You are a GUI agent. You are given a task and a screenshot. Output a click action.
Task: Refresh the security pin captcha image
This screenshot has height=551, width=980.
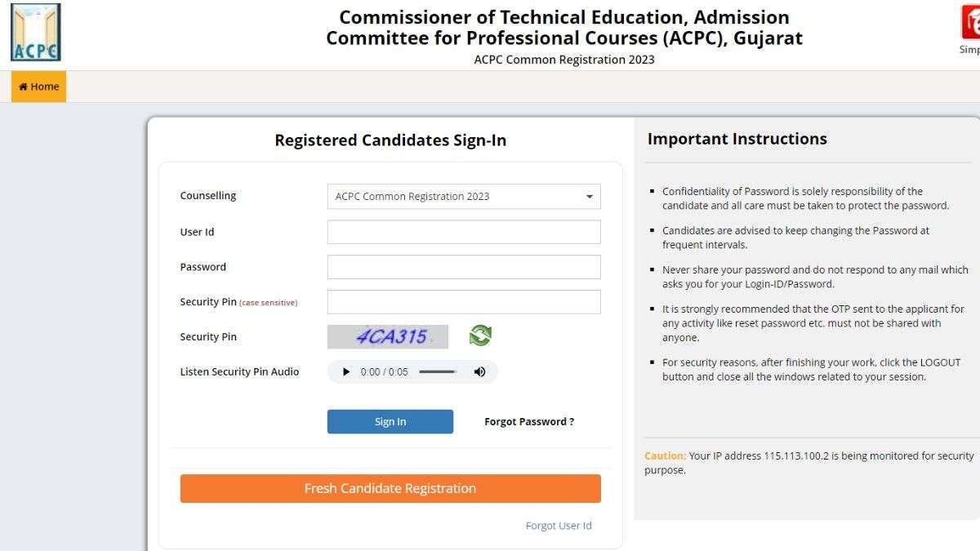[480, 335]
